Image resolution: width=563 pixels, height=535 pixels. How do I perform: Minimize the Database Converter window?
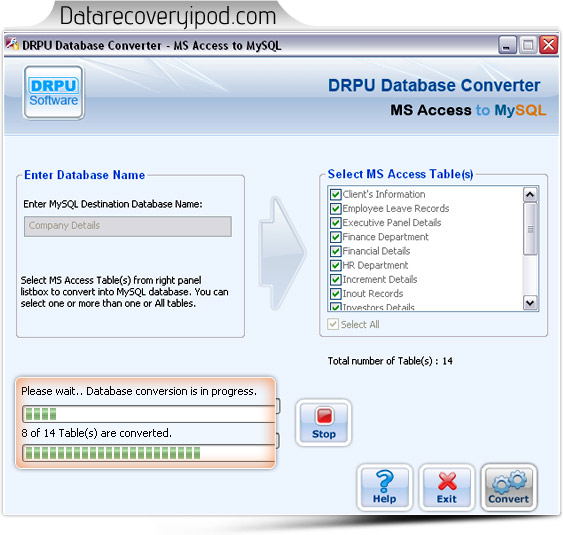(x=507, y=45)
